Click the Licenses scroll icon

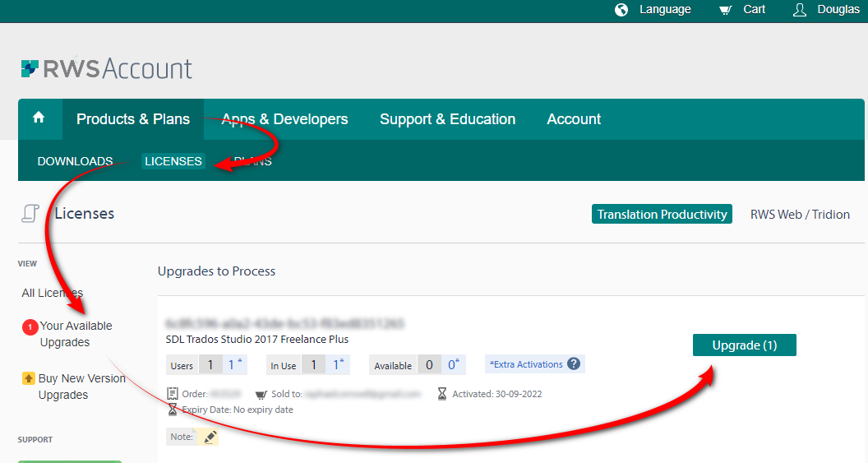tap(30, 213)
